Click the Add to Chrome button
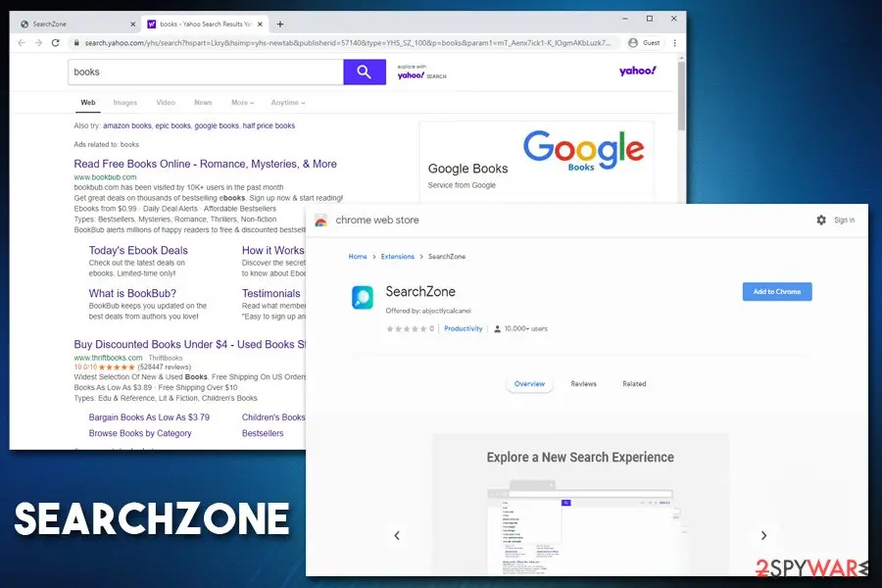Viewport: 882px width, 588px height. [x=777, y=291]
